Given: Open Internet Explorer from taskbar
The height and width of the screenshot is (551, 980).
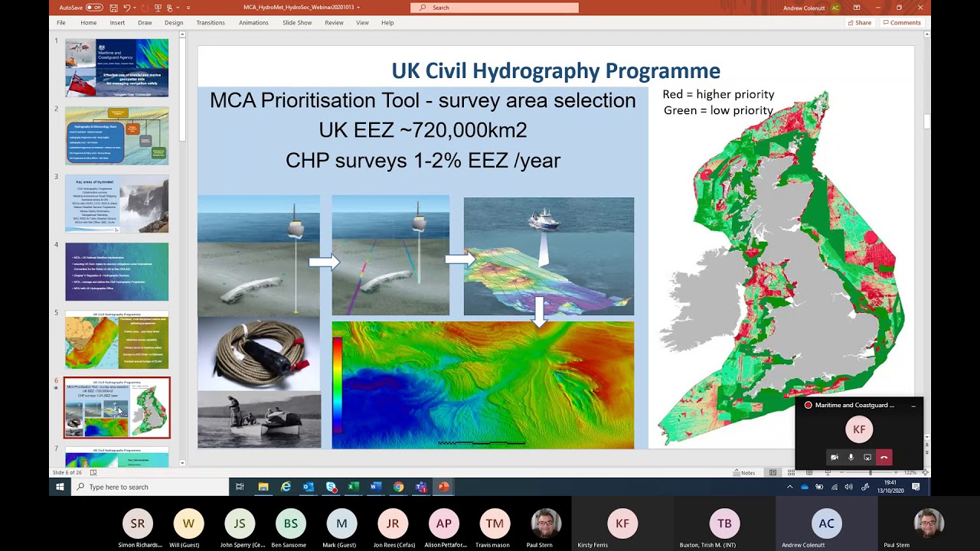Looking at the screenshot, I should [286, 487].
